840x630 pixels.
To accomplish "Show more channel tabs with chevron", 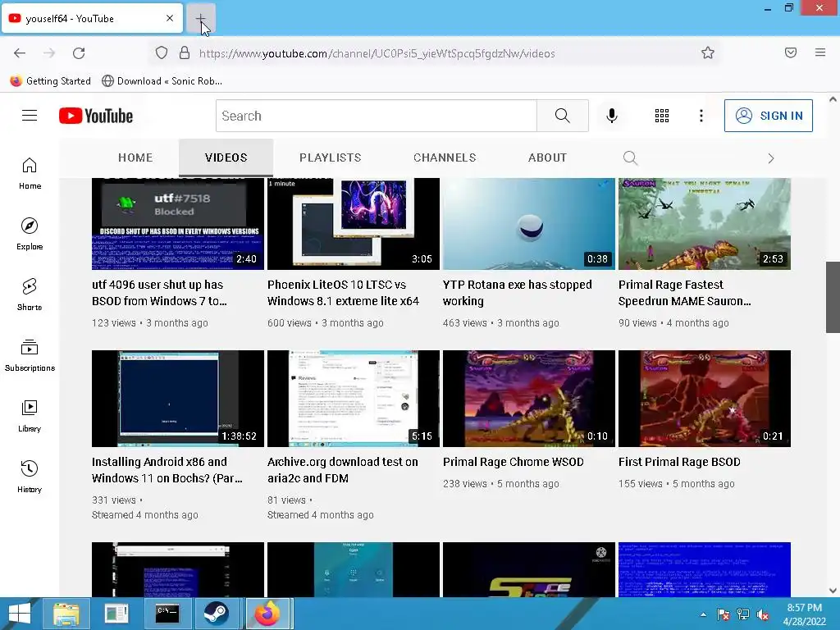I will [x=770, y=158].
